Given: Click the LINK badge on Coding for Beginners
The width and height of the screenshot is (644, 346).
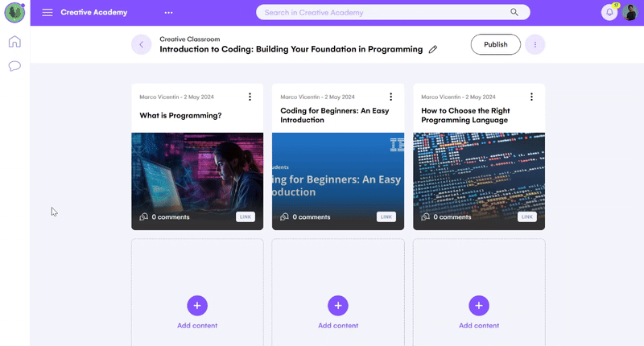Looking at the screenshot, I should [386, 216].
